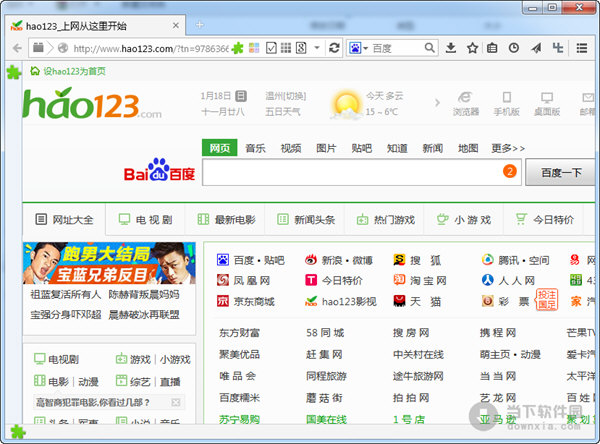Click the paper plane send icon
Screen dimensions: 600x444
pyautogui.click(x=536, y=48)
